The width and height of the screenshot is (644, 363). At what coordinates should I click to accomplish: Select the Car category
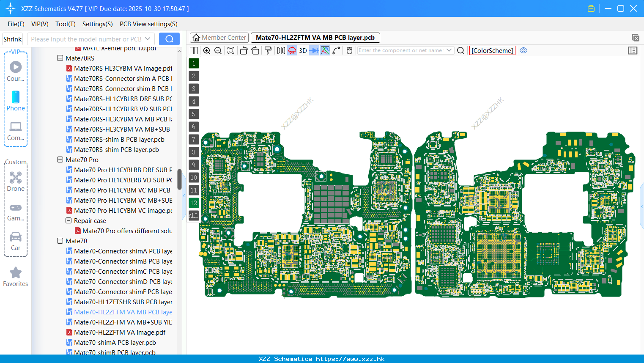[x=16, y=241]
